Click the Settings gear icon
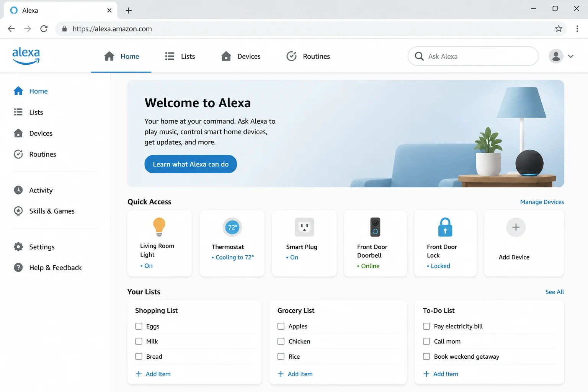588x392 pixels. click(18, 247)
